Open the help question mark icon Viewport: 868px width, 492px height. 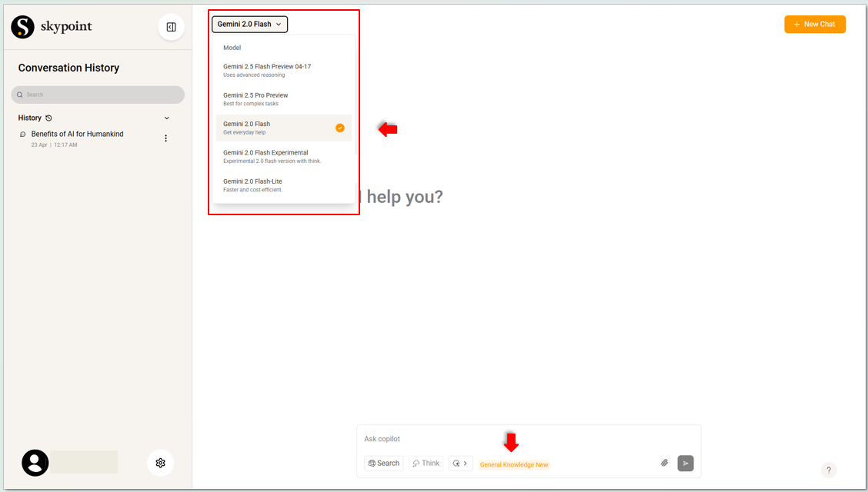pyautogui.click(x=828, y=470)
